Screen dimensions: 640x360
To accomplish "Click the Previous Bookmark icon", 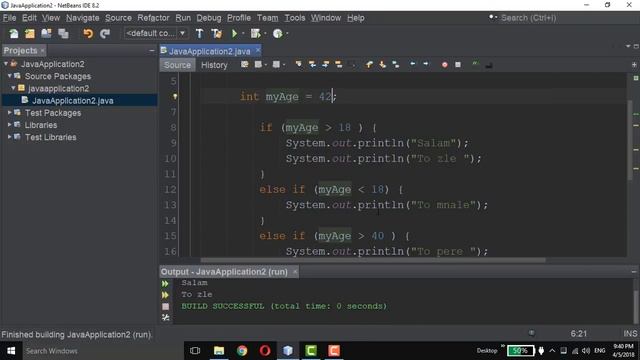I will pyautogui.click(x=369, y=64).
